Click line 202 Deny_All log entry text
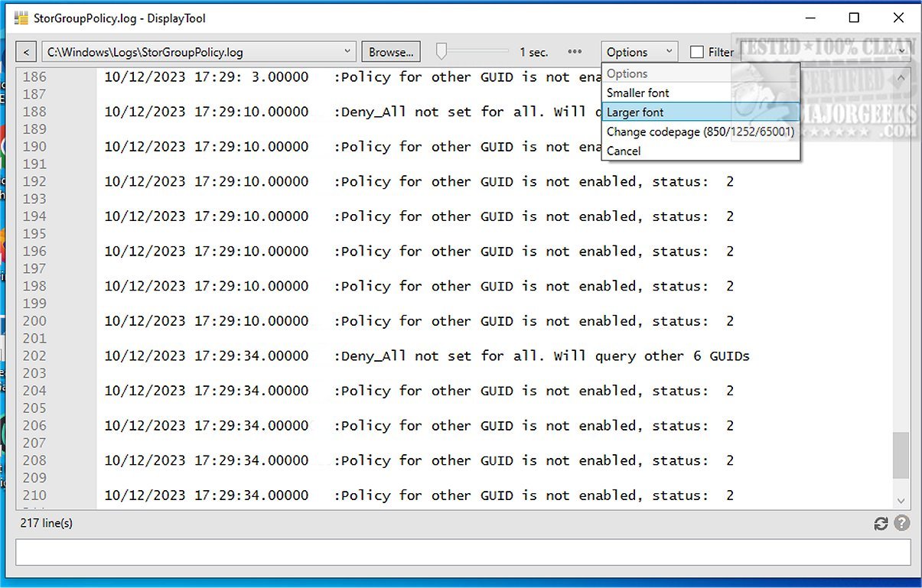Viewport: 922px width, 588px height. pyautogui.click(x=427, y=356)
